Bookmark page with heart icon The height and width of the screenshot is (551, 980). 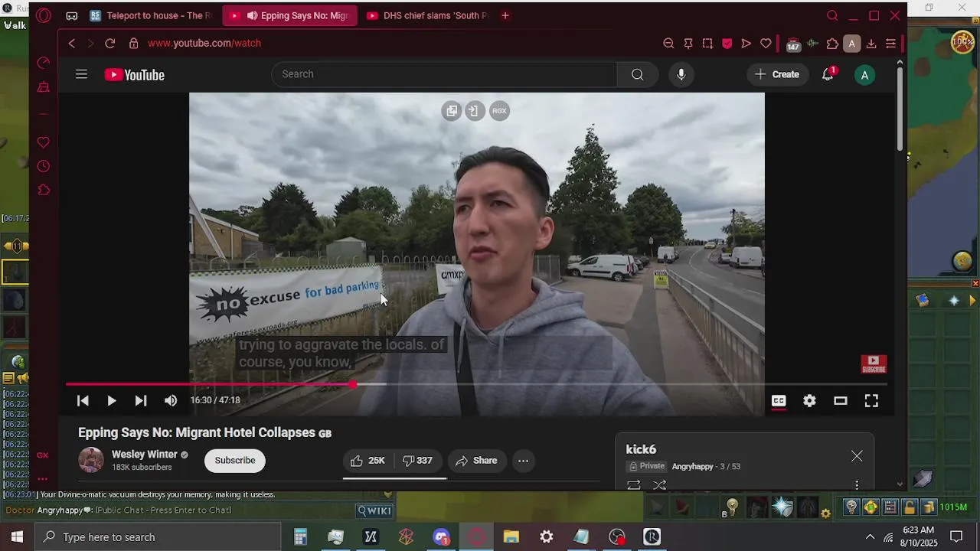click(x=766, y=44)
